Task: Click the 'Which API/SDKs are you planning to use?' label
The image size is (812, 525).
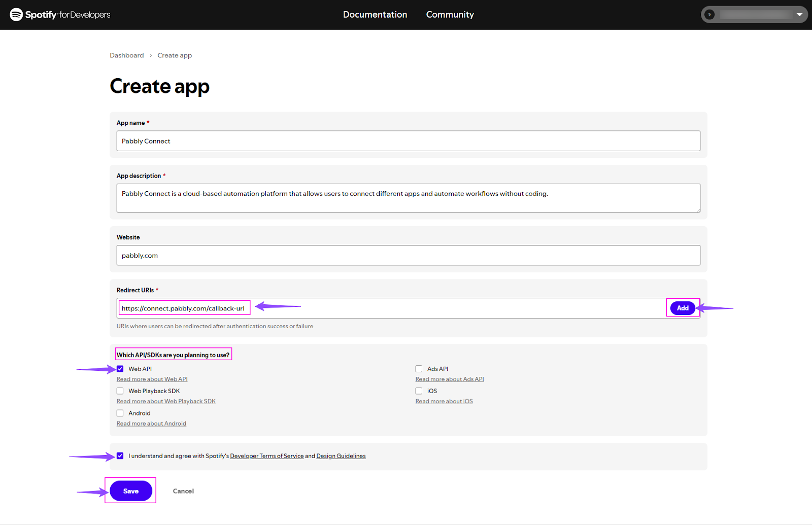Action: 173,355
